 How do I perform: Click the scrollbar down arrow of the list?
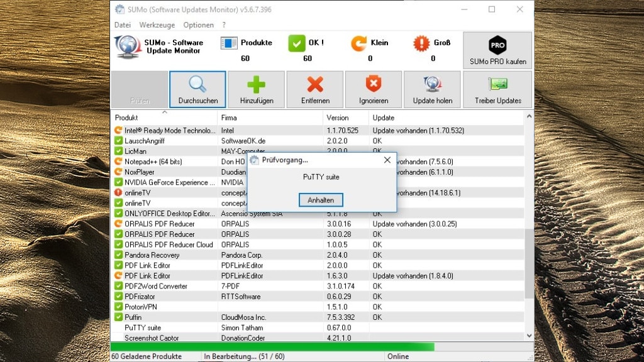coord(529,336)
